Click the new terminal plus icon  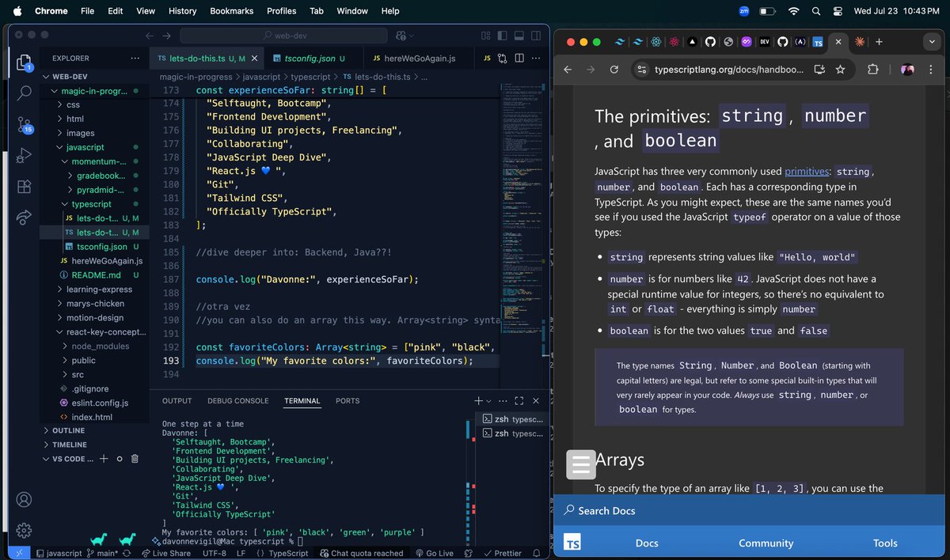tap(478, 401)
